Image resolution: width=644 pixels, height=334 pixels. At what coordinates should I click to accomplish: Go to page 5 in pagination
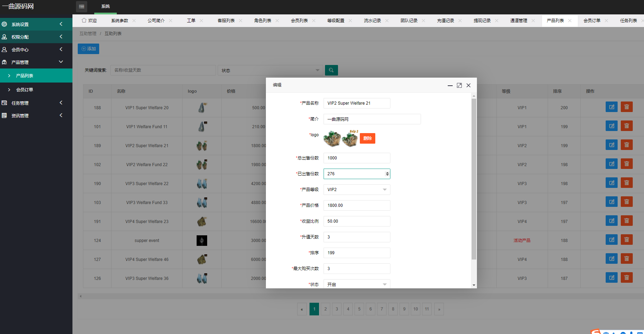(x=359, y=309)
